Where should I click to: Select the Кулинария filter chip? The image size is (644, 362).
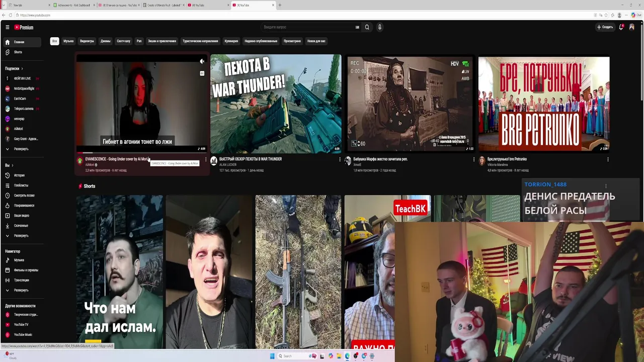231,41
